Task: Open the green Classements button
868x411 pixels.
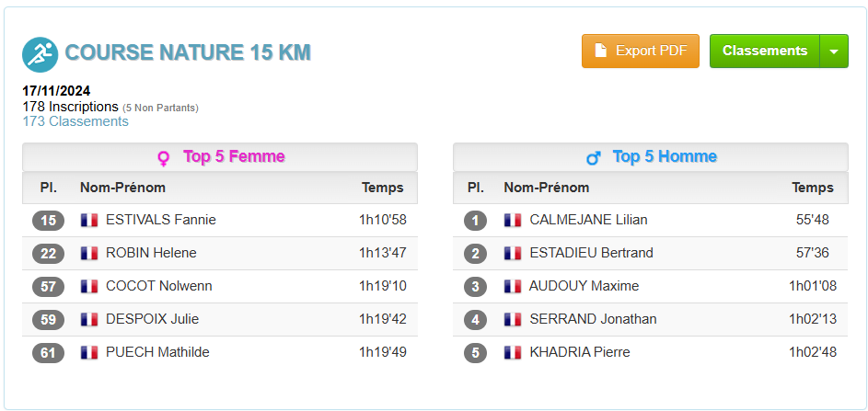Action: pos(765,51)
